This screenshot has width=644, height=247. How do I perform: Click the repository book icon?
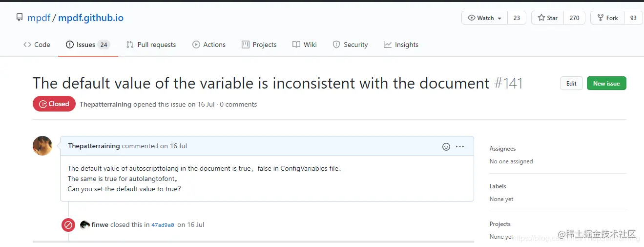20,18
